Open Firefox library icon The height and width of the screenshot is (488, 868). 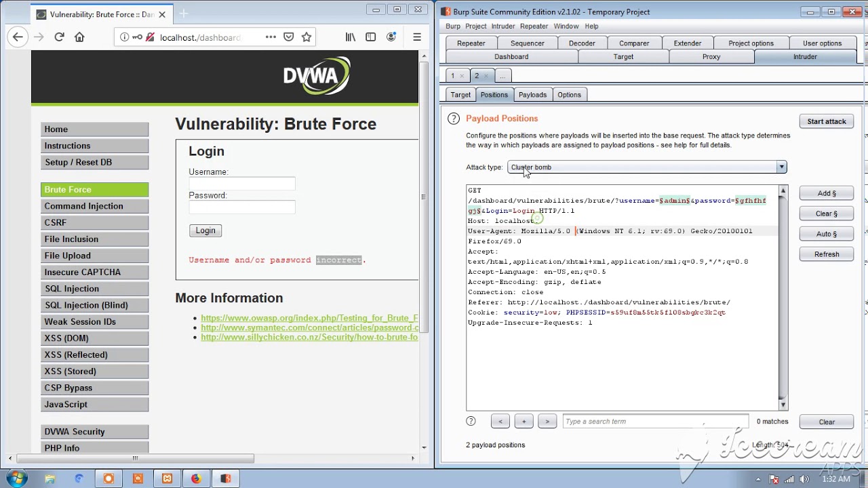pyautogui.click(x=351, y=37)
